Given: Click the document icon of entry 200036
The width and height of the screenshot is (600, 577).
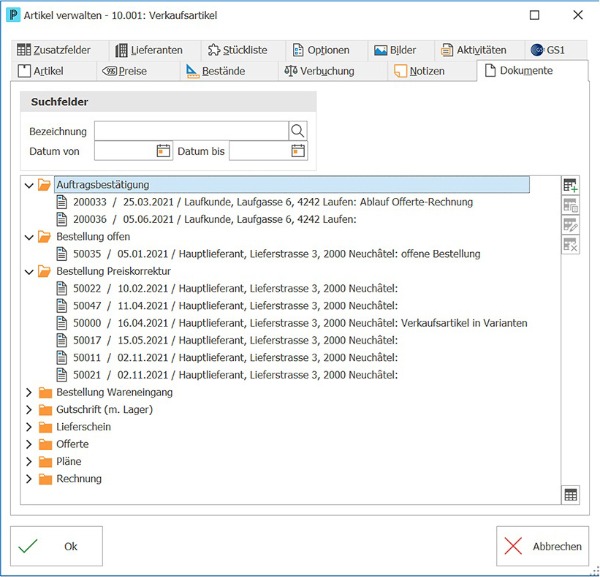Looking at the screenshot, I should 62,219.
